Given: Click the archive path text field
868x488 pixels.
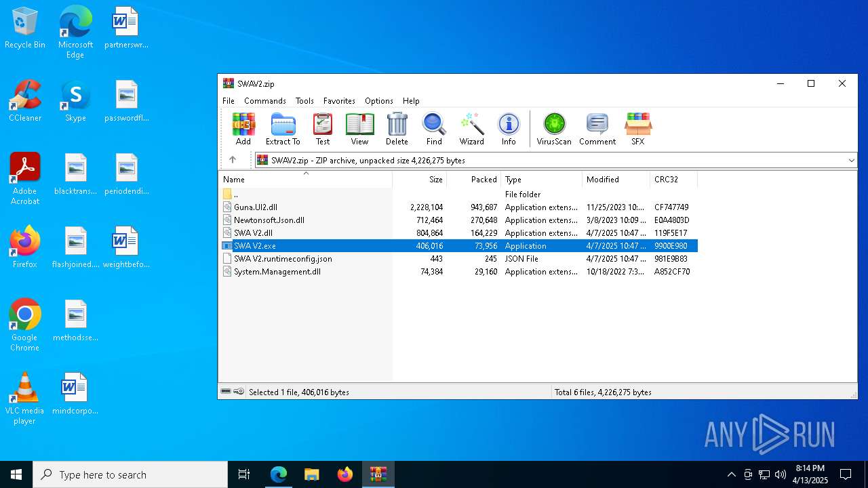Looking at the screenshot, I should click(551, 161).
